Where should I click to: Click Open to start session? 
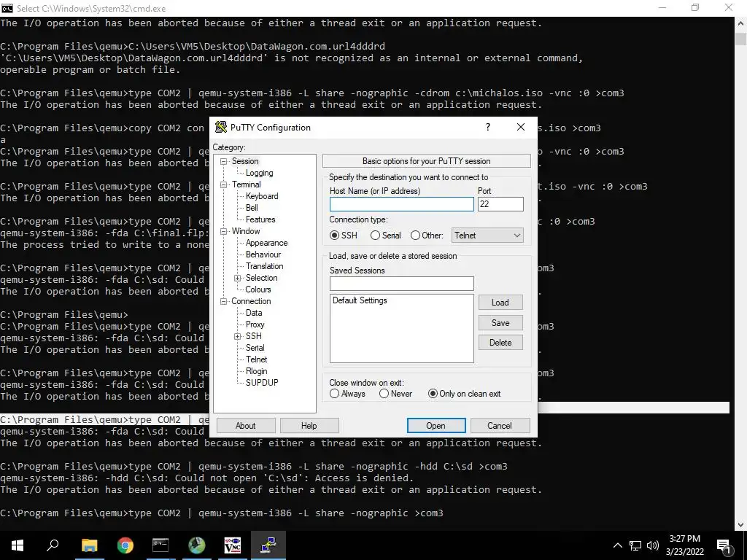point(436,426)
